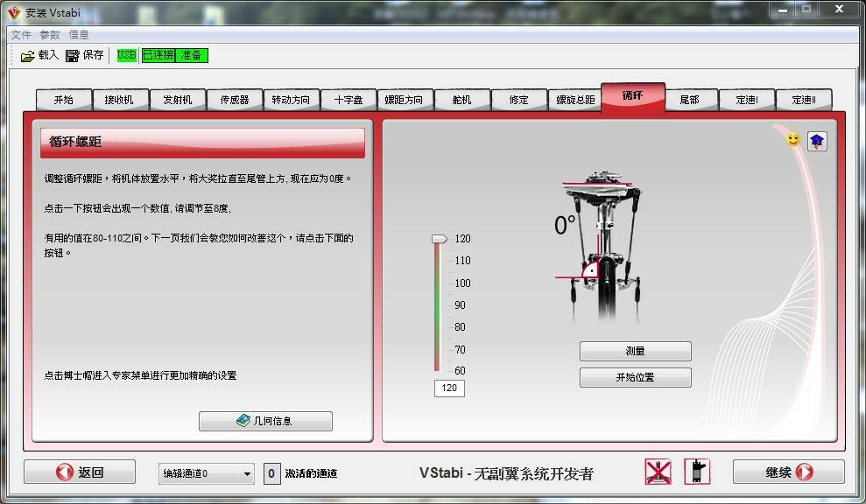Open the 文件 menu
This screenshot has width=866, height=504.
[21, 35]
